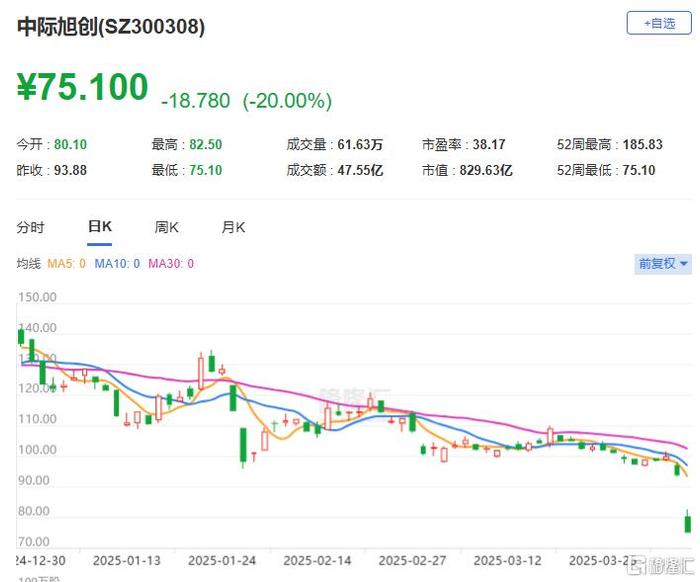Open the 周K weekly chart tab
This screenshot has height=582, width=700.
[x=166, y=228]
